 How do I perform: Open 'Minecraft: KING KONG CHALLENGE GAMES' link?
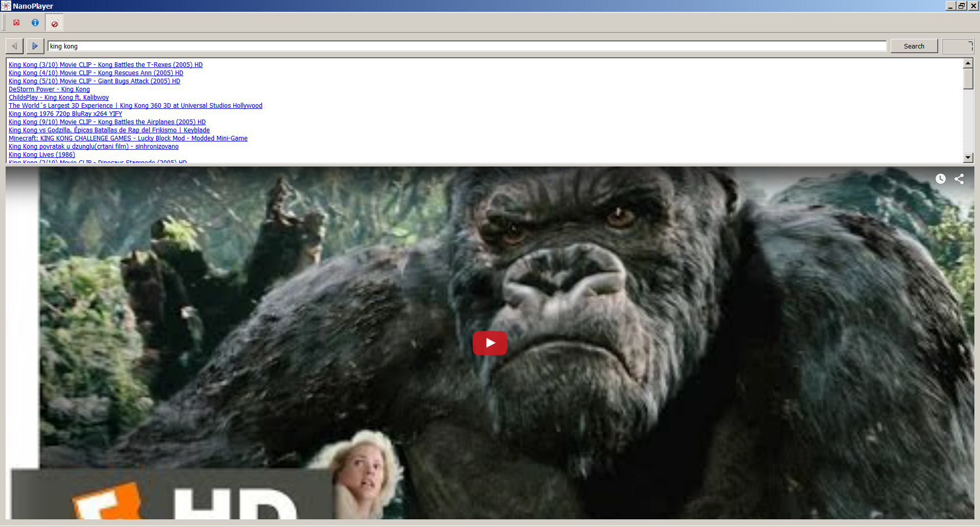pyautogui.click(x=128, y=138)
